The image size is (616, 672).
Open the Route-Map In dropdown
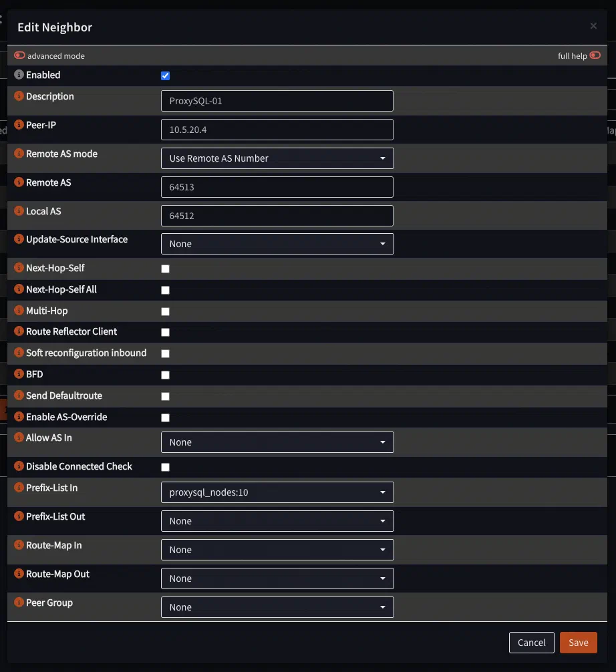point(277,550)
